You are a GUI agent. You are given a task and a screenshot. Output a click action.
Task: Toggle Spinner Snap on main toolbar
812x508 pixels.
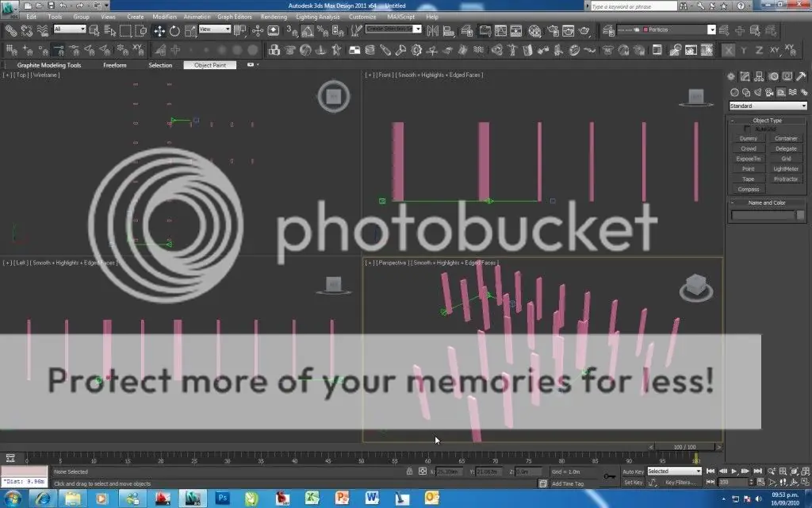(338, 31)
